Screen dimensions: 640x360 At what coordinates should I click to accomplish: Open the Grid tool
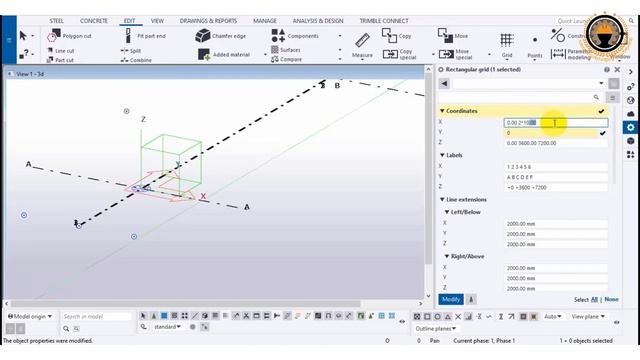(507, 45)
